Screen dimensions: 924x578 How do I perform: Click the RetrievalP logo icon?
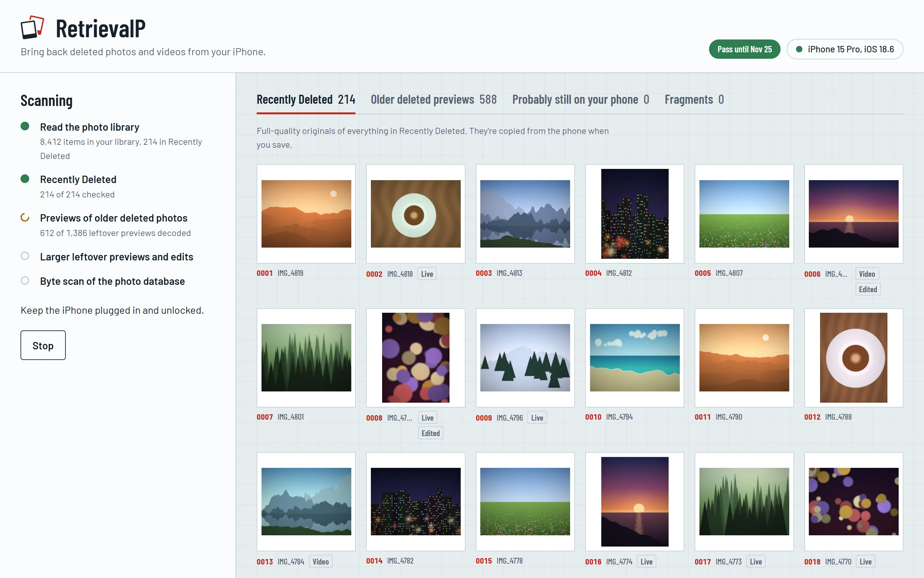(x=32, y=27)
